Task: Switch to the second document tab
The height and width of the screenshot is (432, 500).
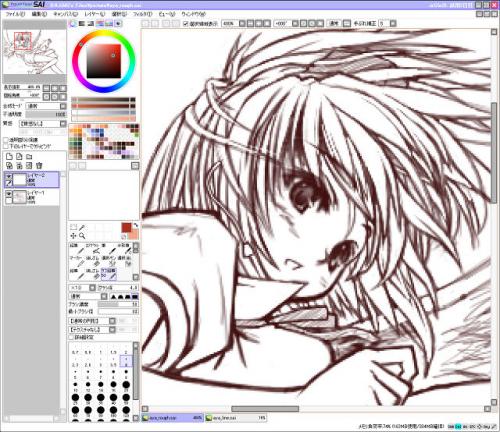Action: click(x=236, y=417)
